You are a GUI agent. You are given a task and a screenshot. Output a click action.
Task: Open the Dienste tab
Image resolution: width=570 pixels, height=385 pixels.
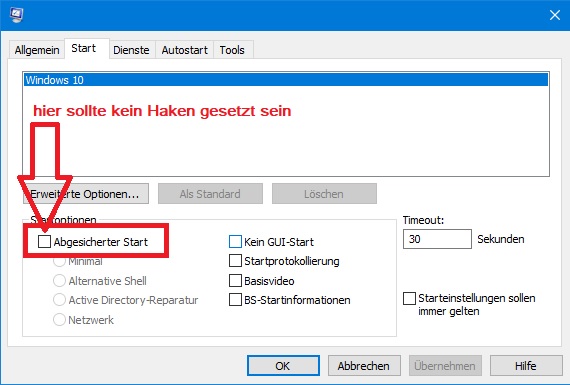(x=131, y=50)
